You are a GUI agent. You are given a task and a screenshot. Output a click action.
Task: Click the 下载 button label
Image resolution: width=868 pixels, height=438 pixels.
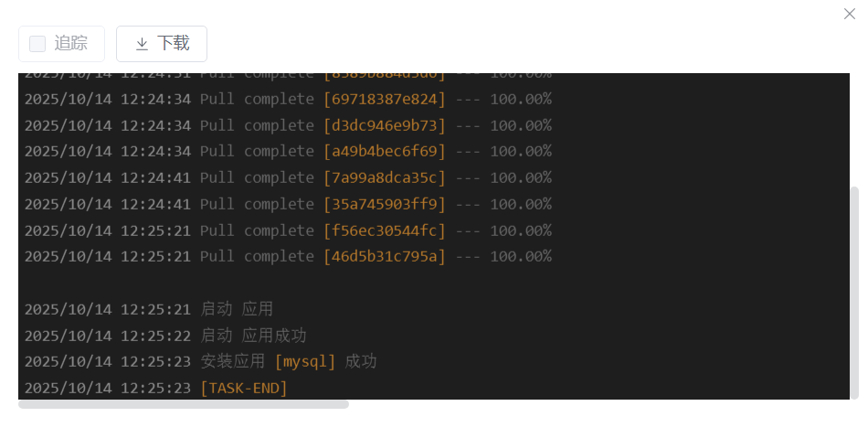pyautogui.click(x=174, y=43)
